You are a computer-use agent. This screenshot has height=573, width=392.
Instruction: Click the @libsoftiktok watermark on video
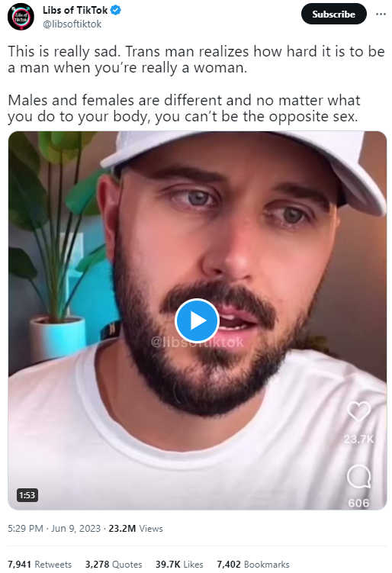coord(198,343)
